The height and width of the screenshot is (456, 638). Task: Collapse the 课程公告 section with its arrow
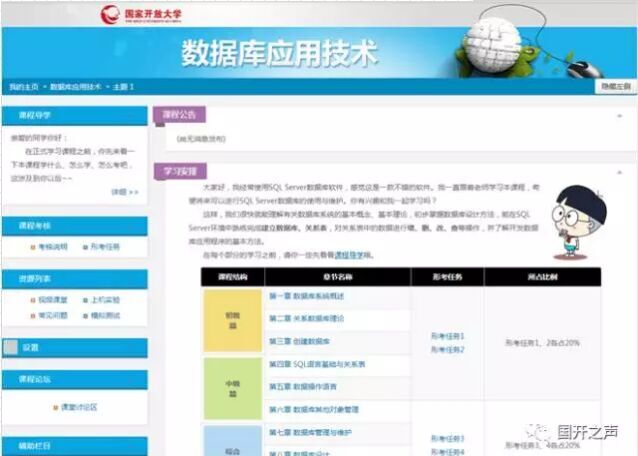621,115
